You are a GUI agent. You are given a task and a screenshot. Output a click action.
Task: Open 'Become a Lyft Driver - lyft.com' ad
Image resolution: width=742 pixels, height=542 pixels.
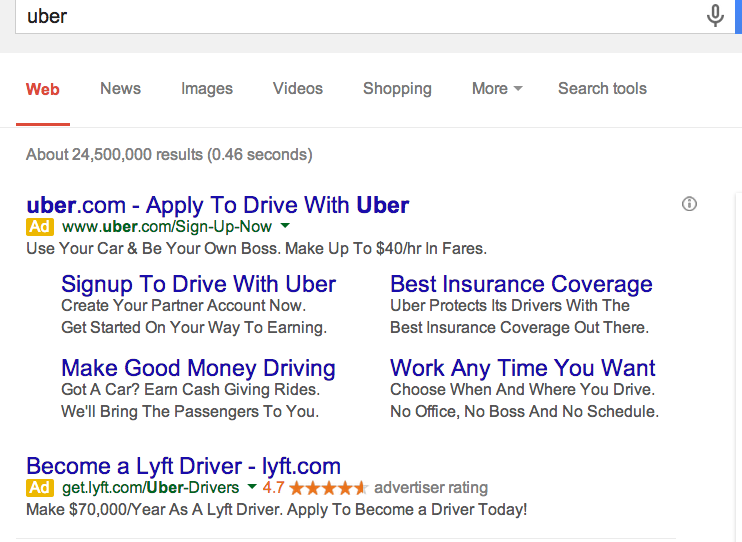(184, 466)
